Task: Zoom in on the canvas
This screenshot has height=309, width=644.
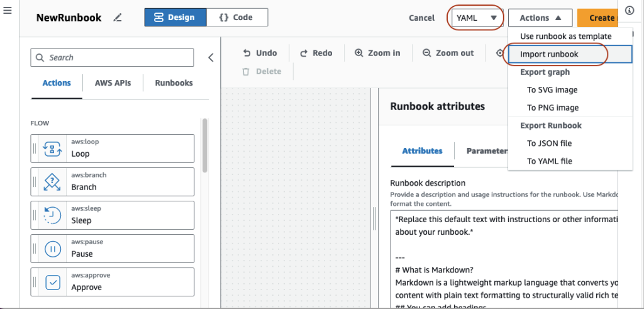Action: click(x=377, y=53)
